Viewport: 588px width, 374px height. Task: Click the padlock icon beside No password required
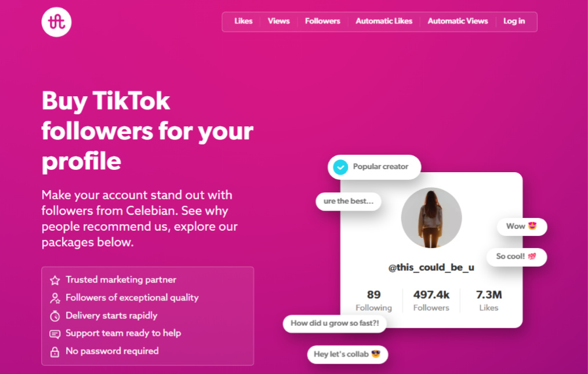(x=55, y=352)
